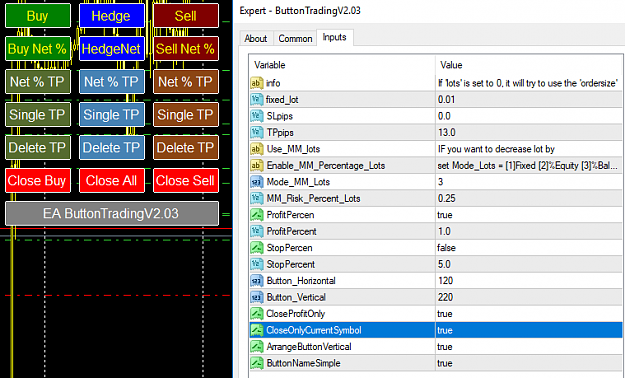The image size is (625, 378).
Task: Click the string icon beside Enable_MM_Percentage_Lots
Action: click(257, 165)
